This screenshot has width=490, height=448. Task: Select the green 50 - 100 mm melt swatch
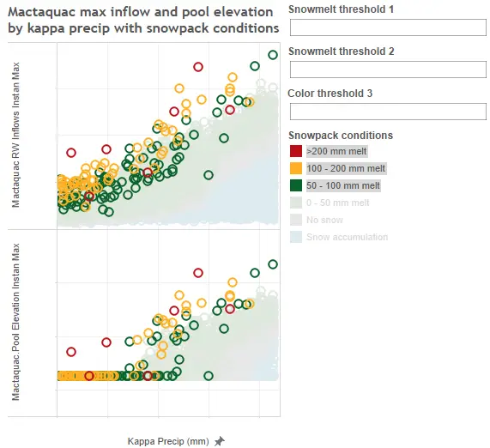coord(296,185)
